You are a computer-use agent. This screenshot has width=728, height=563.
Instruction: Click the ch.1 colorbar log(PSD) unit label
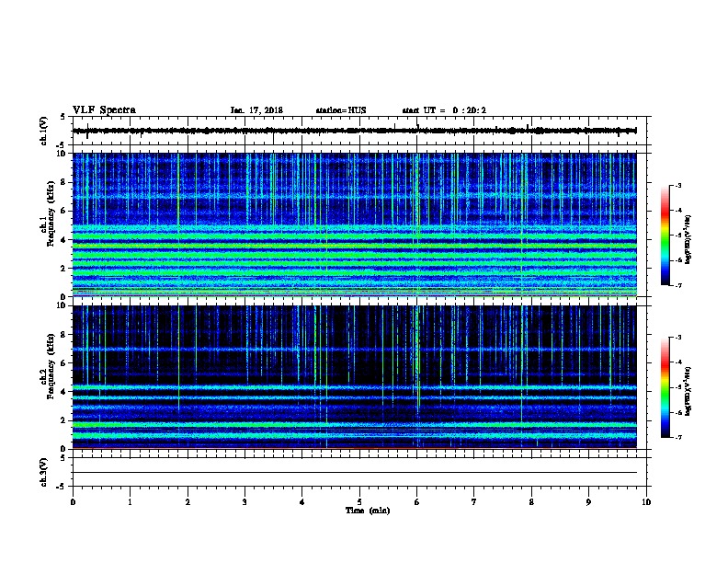688,240
